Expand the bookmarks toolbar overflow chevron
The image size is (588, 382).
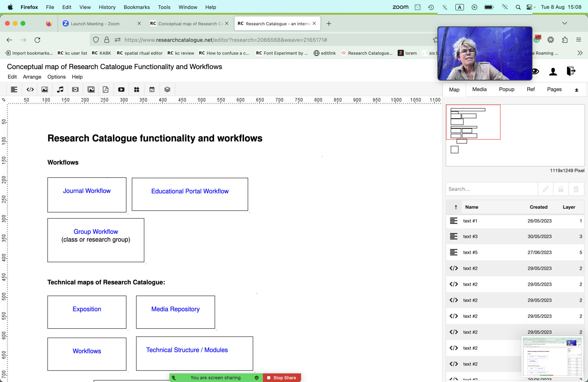(x=580, y=53)
